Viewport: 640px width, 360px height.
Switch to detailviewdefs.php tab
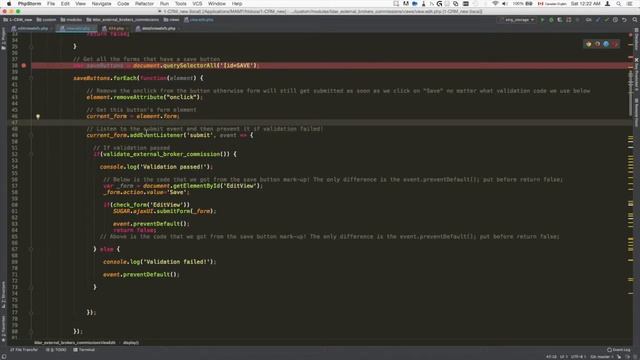157,28
